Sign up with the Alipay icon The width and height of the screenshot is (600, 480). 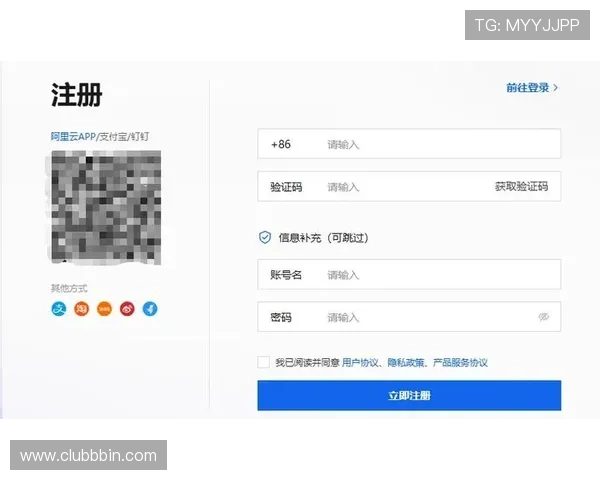pyautogui.click(x=59, y=309)
